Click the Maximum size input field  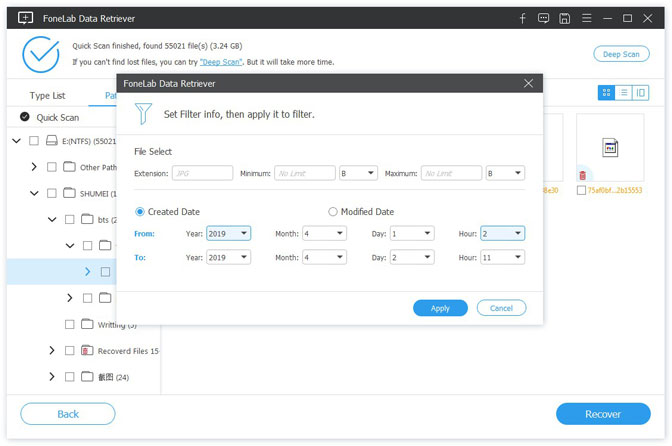tap(451, 173)
